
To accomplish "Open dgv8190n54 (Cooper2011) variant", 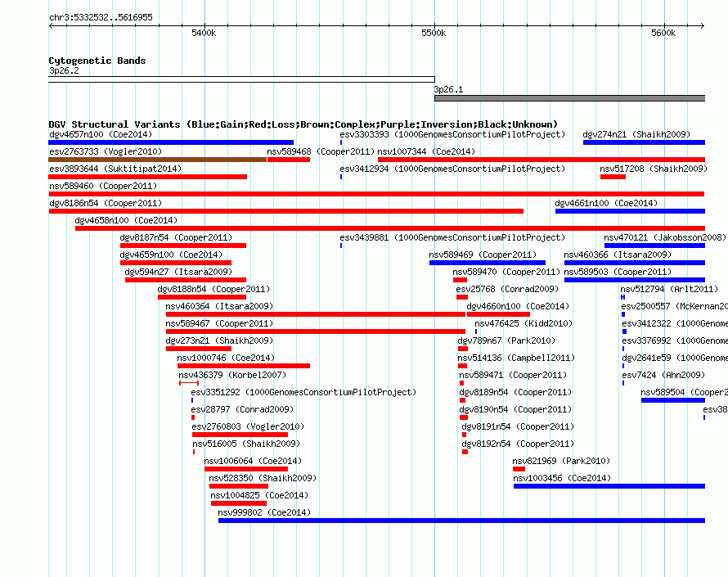I will [x=464, y=417].
